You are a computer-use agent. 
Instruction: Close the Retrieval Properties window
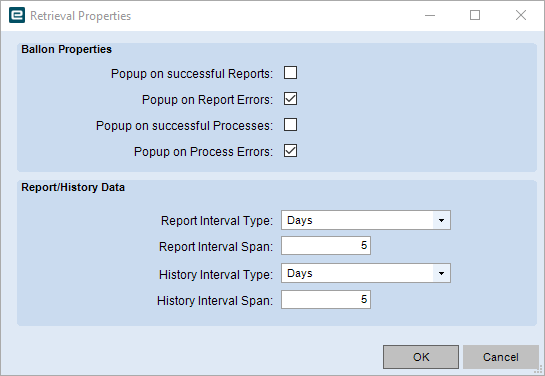click(521, 15)
